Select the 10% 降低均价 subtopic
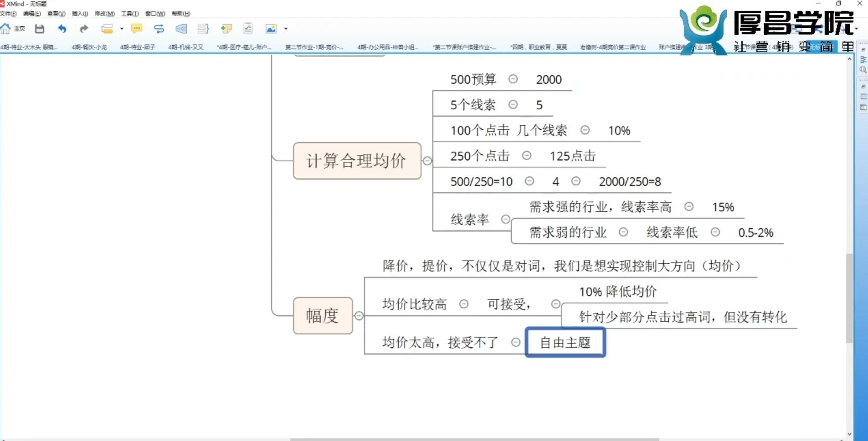Screen dimensions: 868x441 coord(618,292)
